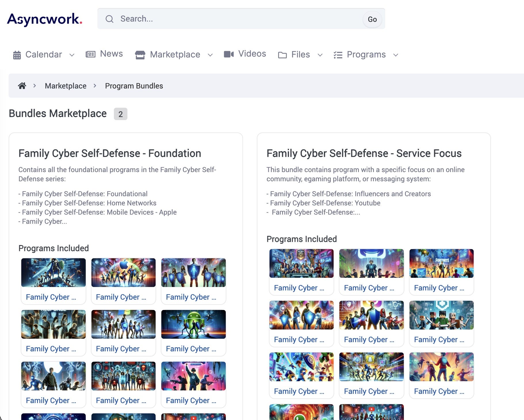The height and width of the screenshot is (420, 524).
Task: Open the people at computers program thumbnail
Action: click(x=53, y=324)
